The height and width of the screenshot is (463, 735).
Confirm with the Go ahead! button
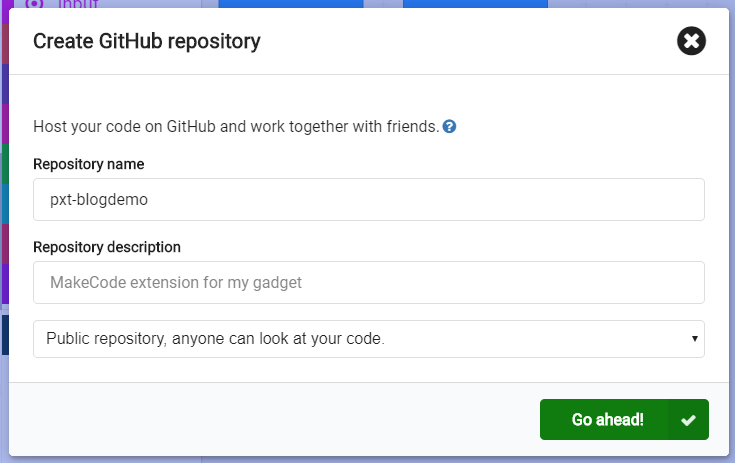click(x=624, y=419)
